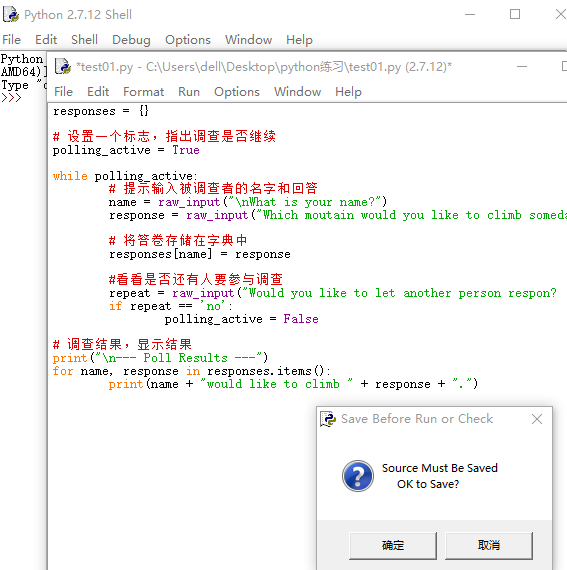Open the editor Window menu

[x=298, y=92]
